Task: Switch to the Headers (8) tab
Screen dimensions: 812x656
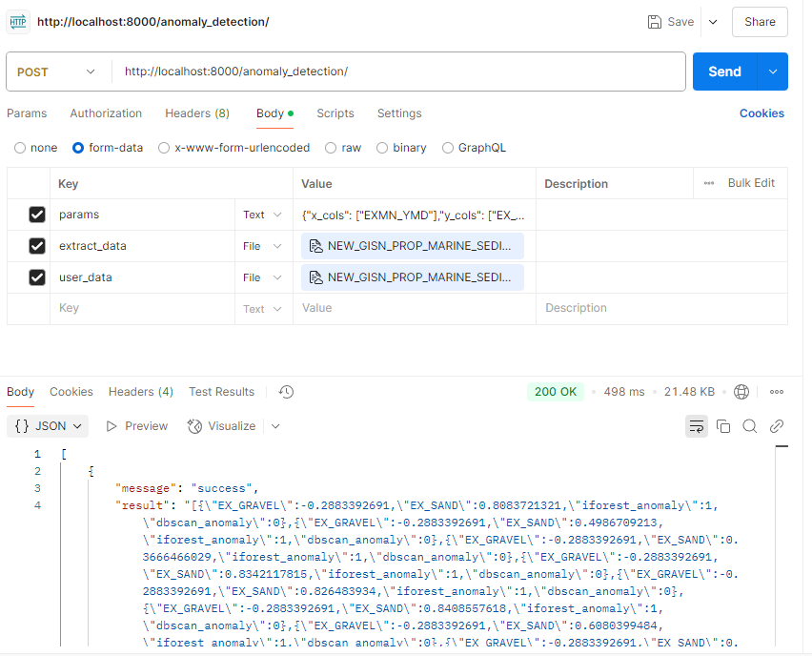Action: (x=196, y=113)
